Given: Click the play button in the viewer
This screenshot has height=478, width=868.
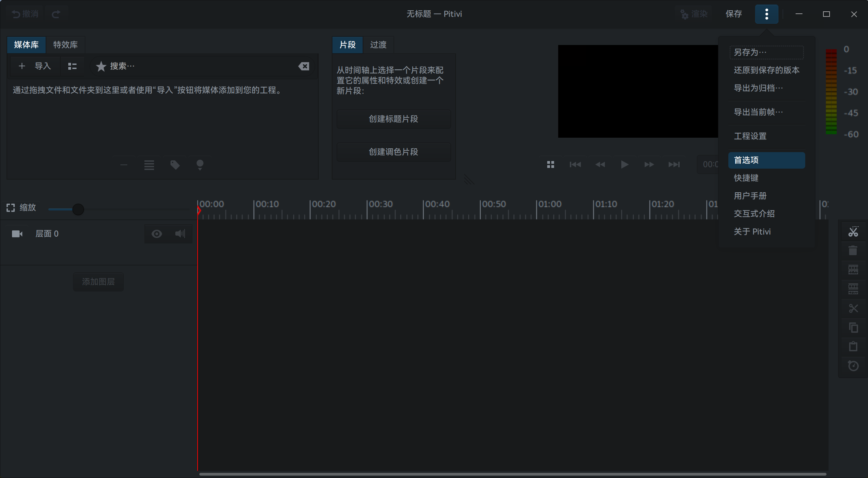Looking at the screenshot, I should [624, 164].
